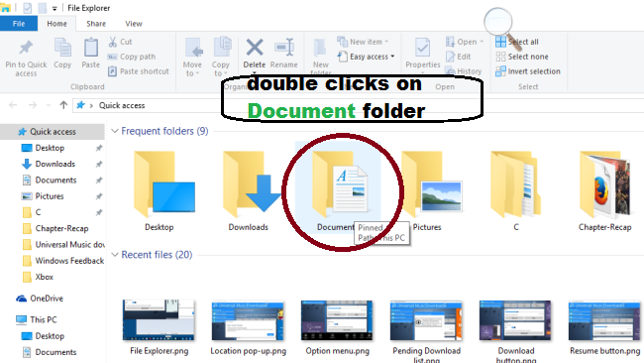Image resolution: width=644 pixels, height=363 pixels.
Task: Select the Documents folder icon in Frequent folders
Action: [x=339, y=185]
